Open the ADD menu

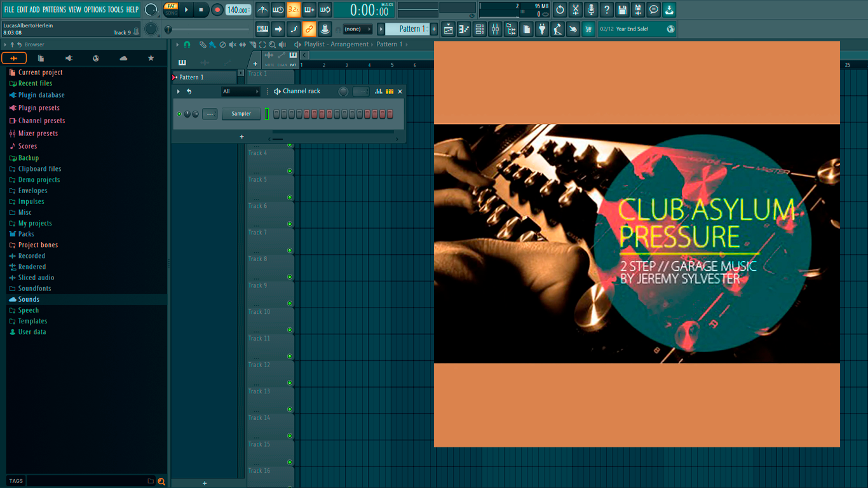click(x=34, y=10)
